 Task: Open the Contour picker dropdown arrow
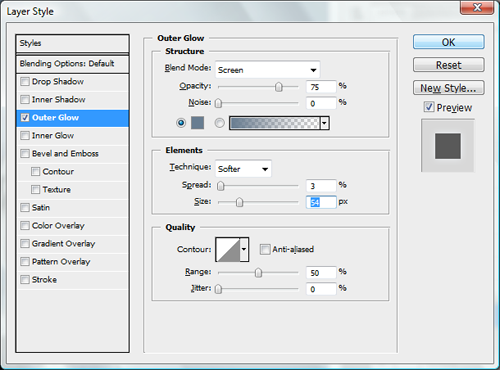(x=244, y=249)
